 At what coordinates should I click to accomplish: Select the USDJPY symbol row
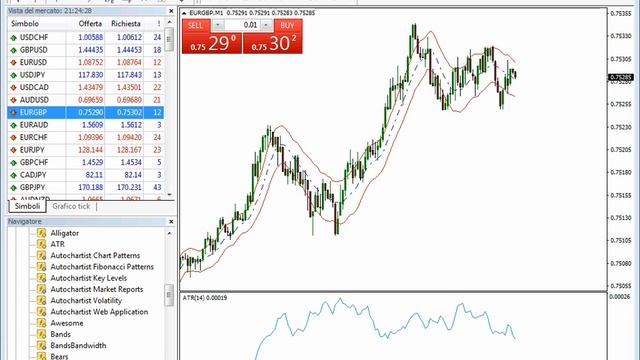pyautogui.click(x=86, y=75)
